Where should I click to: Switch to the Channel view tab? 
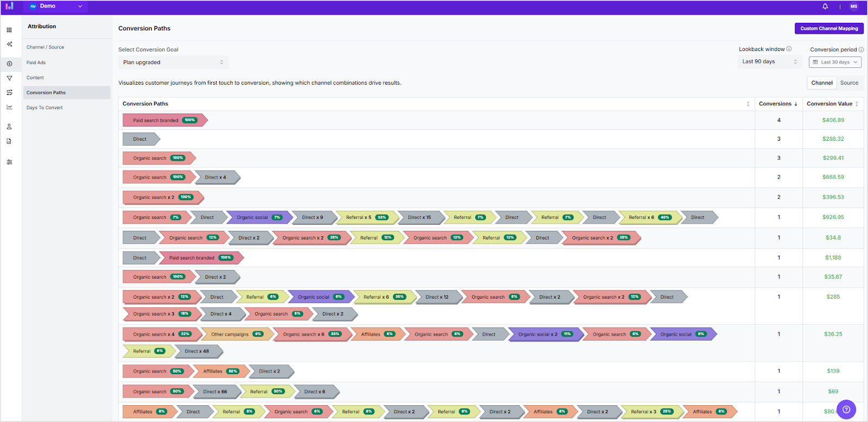[x=822, y=83]
